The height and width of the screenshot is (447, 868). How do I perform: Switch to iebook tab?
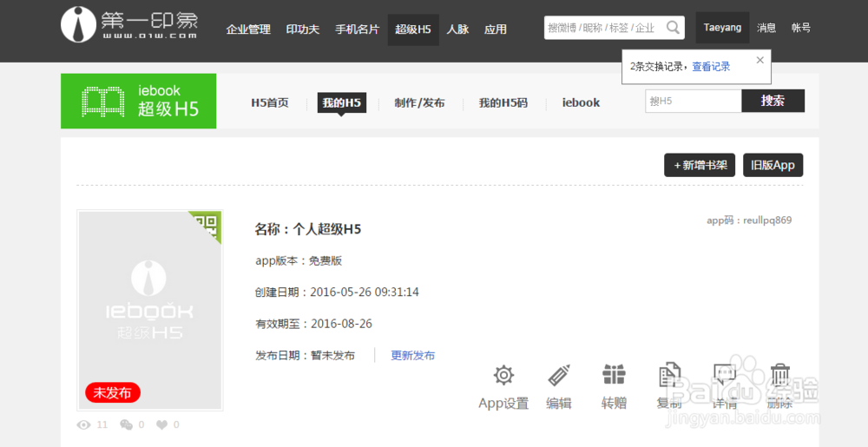click(x=582, y=103)
